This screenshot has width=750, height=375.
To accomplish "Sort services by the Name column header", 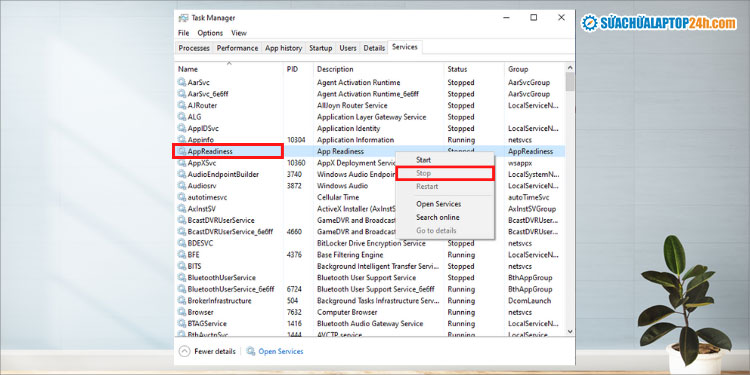I will [x=229, y=69].
